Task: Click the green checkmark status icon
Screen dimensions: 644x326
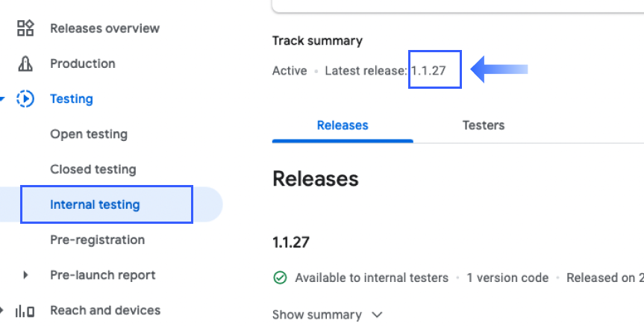Action: (x=280, y=278)
